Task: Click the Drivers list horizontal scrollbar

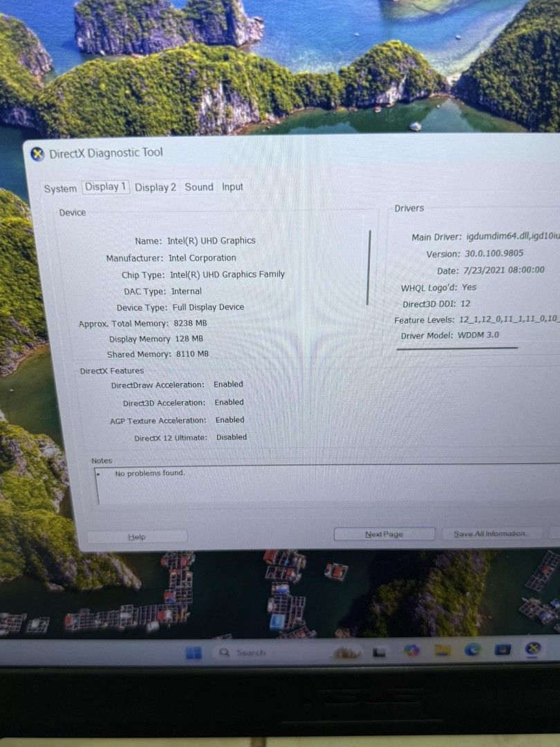Action: coord(457,348)
